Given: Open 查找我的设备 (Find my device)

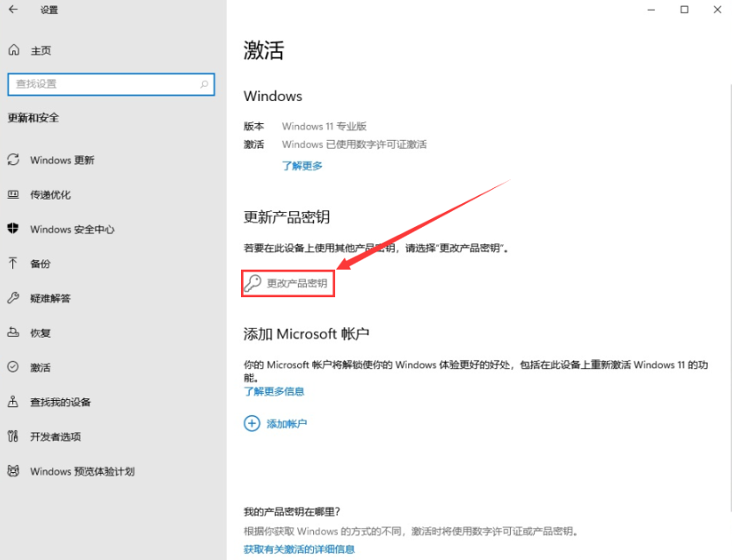Looking at the screenshot, I should (60, 402).
